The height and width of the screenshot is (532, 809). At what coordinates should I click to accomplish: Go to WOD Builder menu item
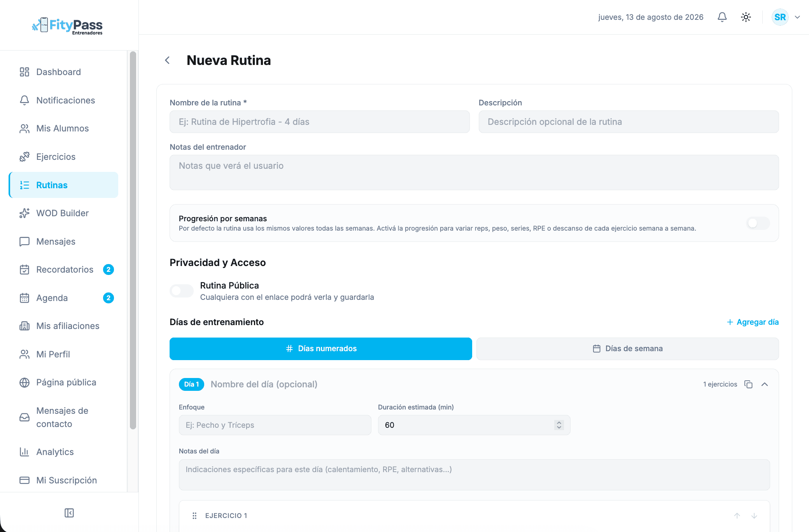tap(63, 213)
